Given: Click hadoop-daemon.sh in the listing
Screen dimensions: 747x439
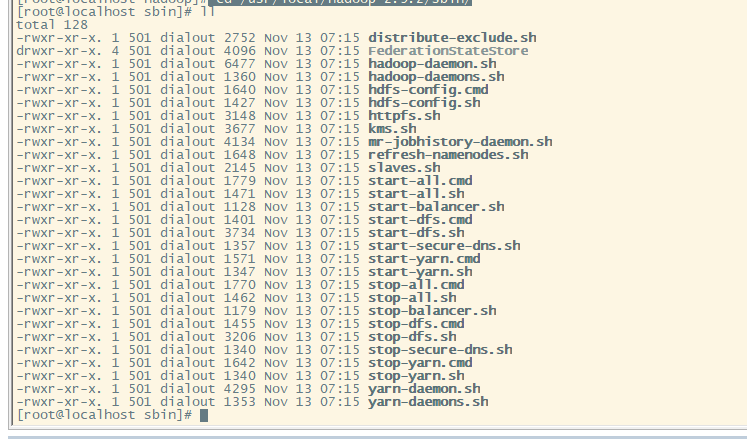Looking at the screenshot, I should [432, 64].
